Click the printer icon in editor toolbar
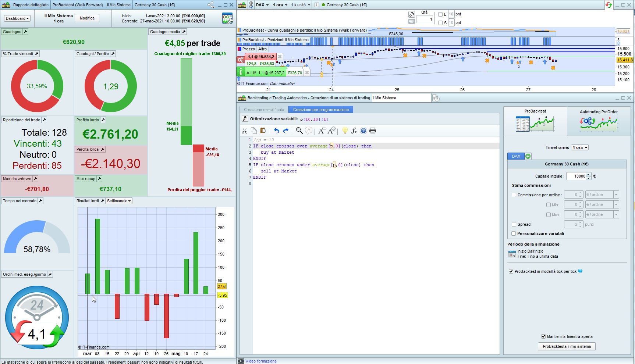The width and height of the screenshot is (635, 364). pos(372,131)
